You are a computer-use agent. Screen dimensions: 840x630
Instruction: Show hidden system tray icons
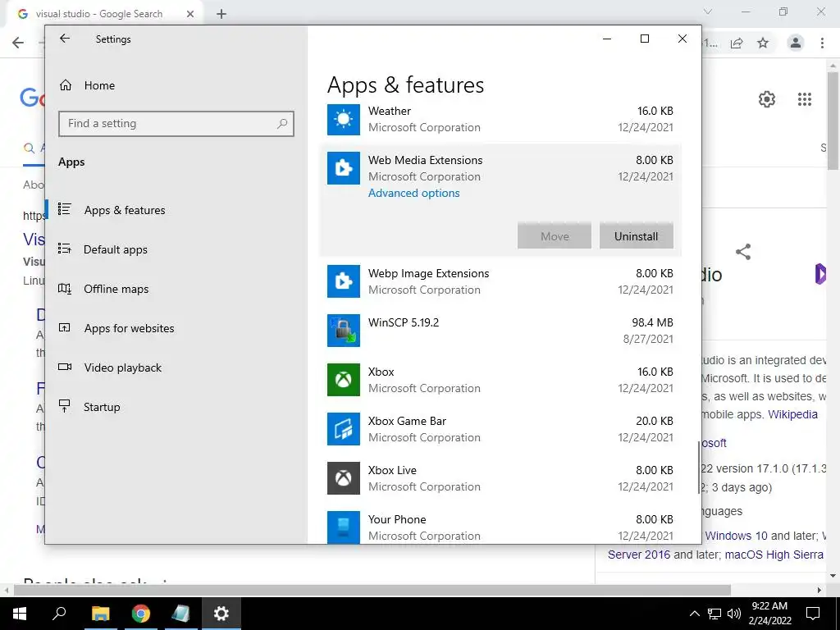coord(694,614)
